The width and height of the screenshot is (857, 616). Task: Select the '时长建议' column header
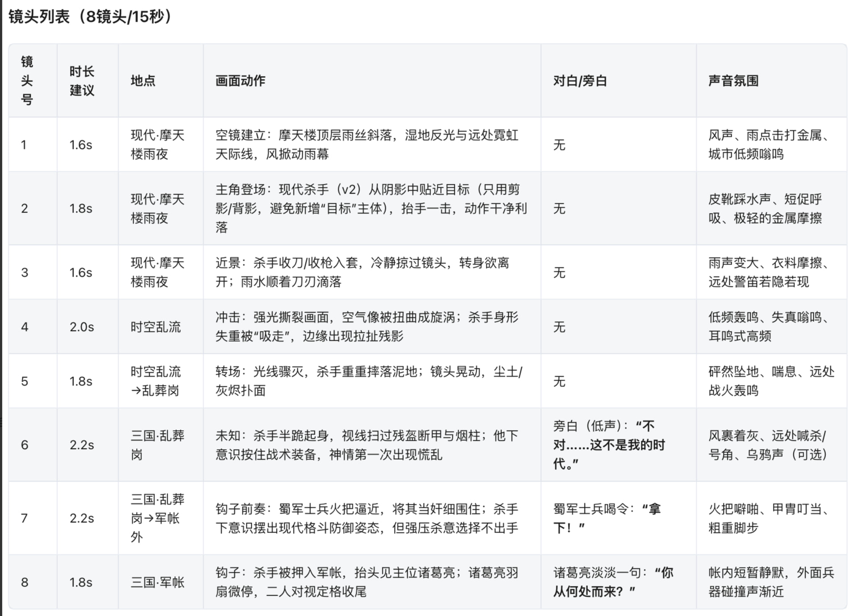82,81
